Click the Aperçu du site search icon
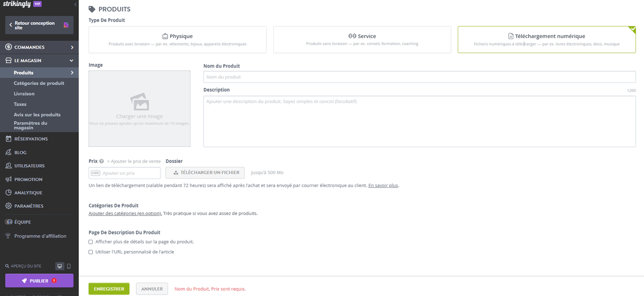Screen dimensions: 644x296 tap(7, 266)
